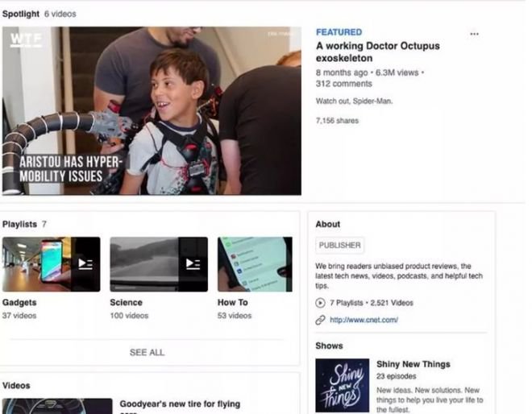532x414 pixels.
Task: Click the '100 videos' count under Science
Action: pos(129,316)
